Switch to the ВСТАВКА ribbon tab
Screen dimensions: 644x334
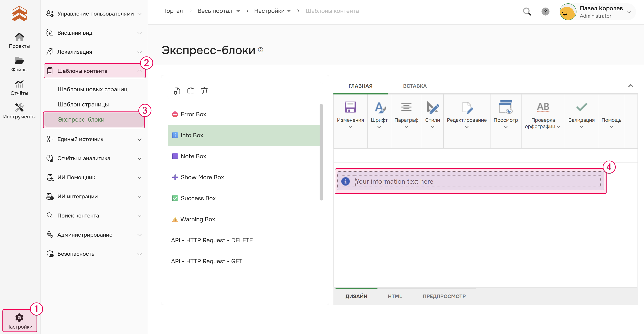pyautogui.click(x=415, y=86)
